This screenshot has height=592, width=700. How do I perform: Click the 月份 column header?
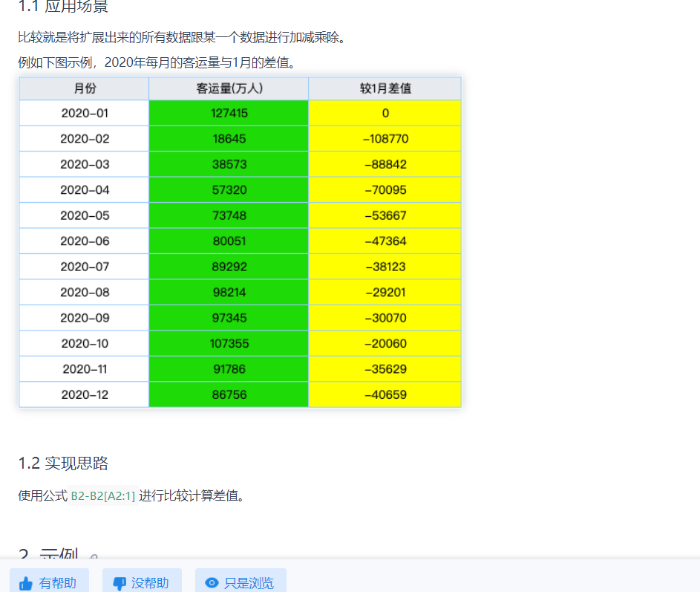pos(85,88)
